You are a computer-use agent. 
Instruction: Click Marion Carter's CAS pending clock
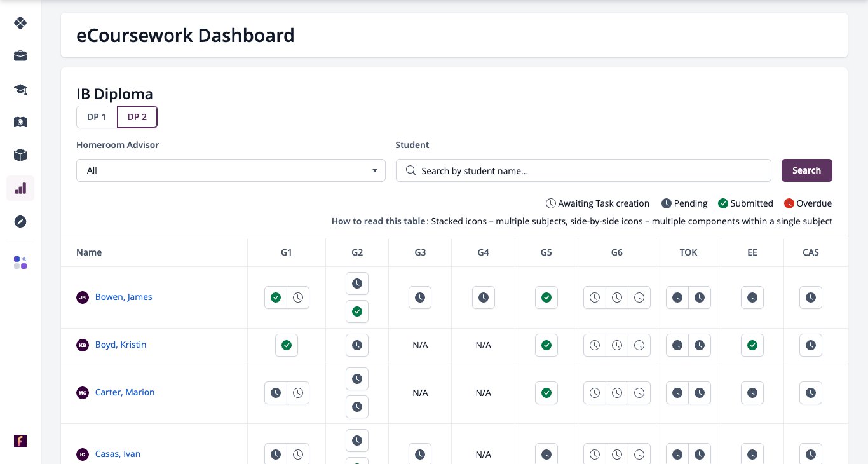(811, 393)
